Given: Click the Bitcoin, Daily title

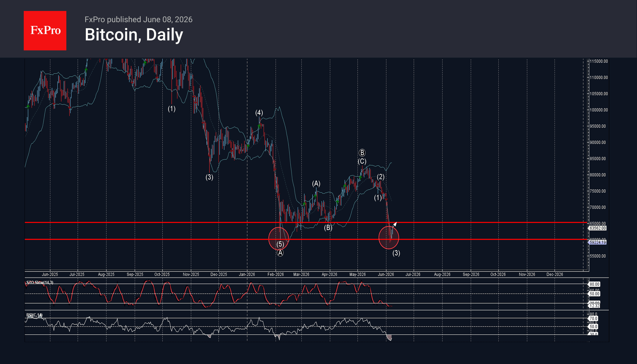Looking at the screenshot, I should coord(134,35).
